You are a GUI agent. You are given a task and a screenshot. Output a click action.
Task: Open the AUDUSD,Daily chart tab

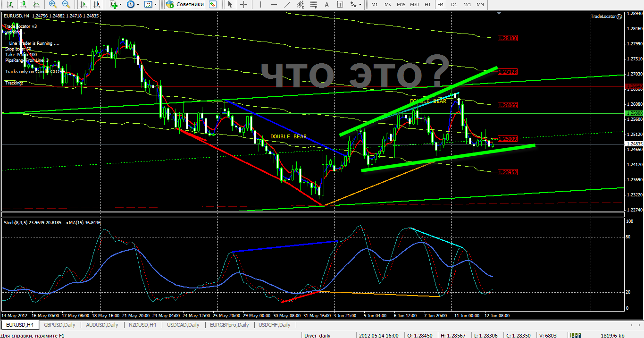pos(101,325)
